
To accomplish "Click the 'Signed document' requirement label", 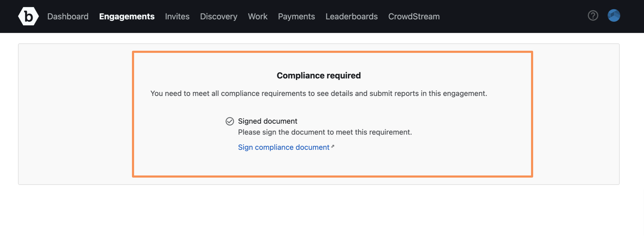I will click(x=268, y=121).
